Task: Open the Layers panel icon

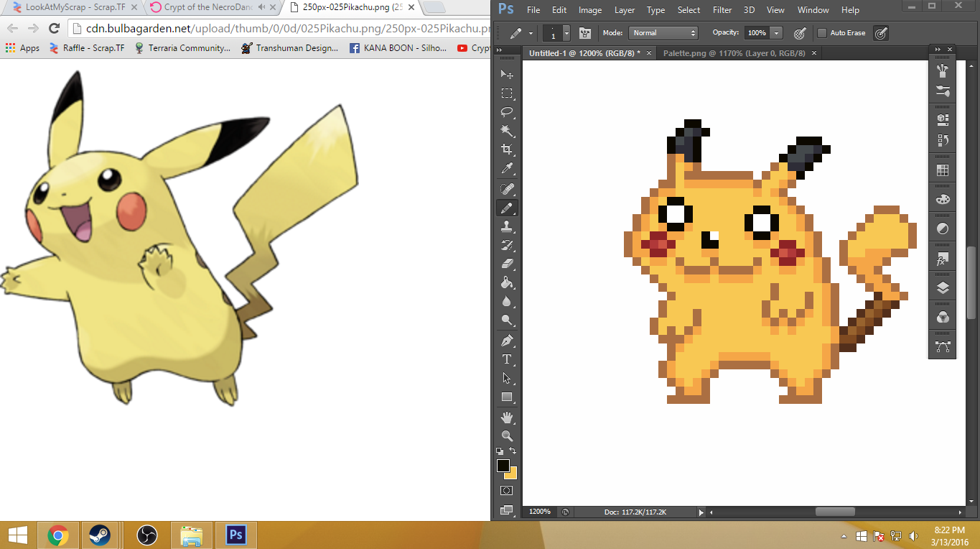Action: coord(943,288)
